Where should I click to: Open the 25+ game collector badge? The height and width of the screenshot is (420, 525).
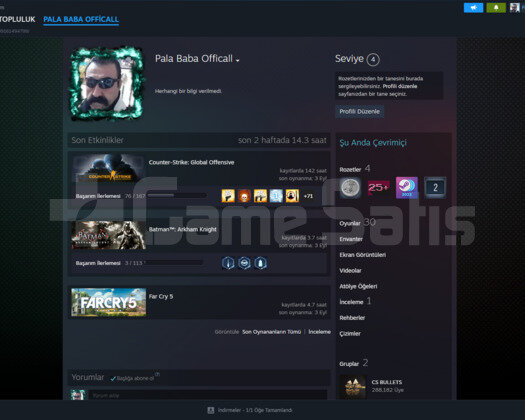tap(378, 188)
